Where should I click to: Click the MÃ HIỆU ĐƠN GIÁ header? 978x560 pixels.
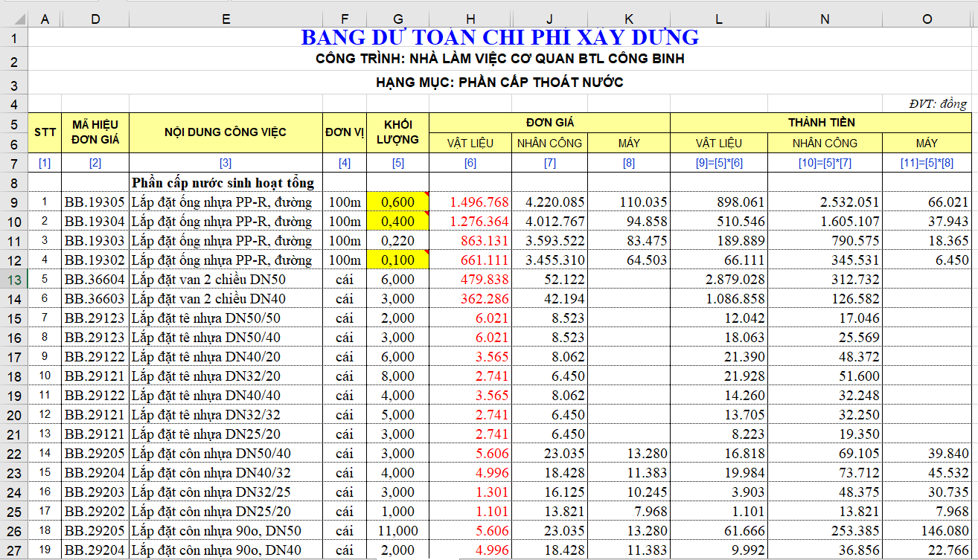(95, 133)
